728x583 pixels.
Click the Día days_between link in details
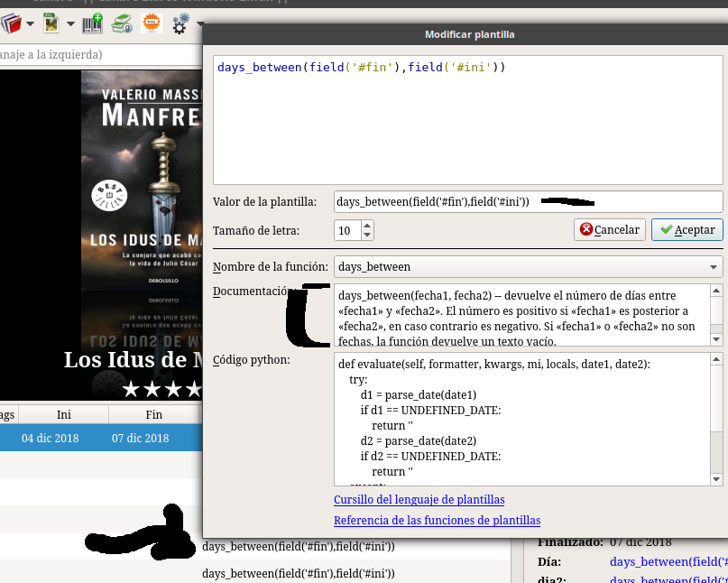pyautogui.click(x=668, y=561)
